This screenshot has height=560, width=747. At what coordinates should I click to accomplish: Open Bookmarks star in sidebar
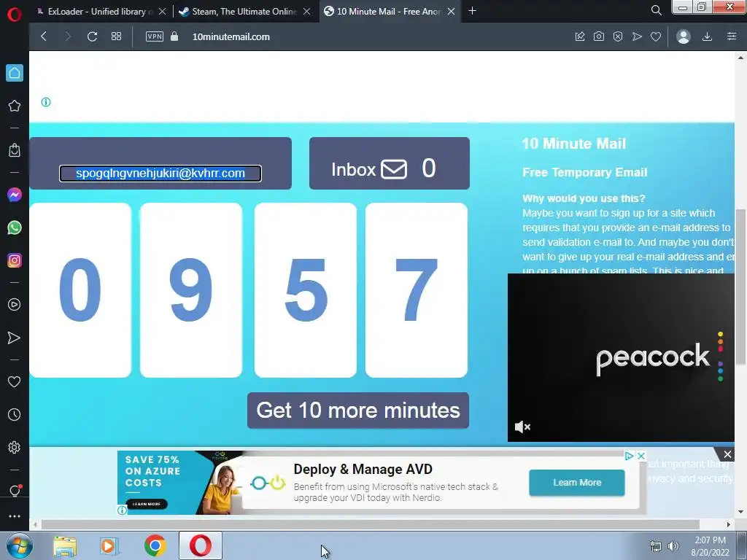(x=15, y=106)
